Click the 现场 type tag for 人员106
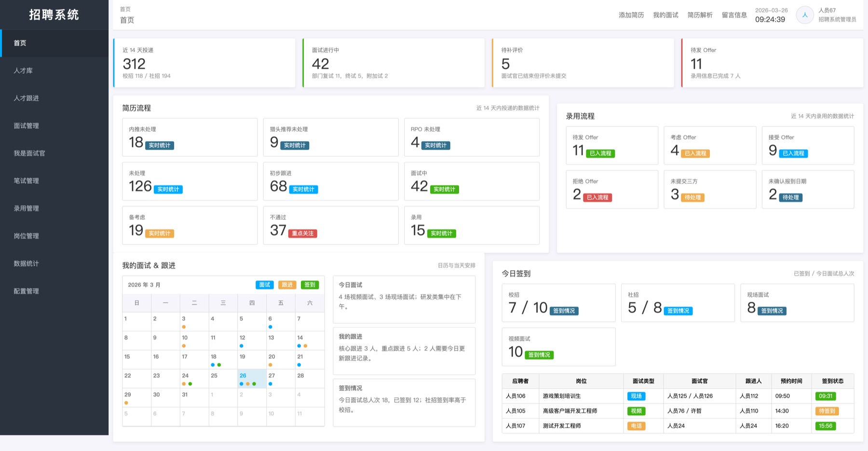Image resolution: width=868 pixels, height=451 pixels. coord(636,396)
